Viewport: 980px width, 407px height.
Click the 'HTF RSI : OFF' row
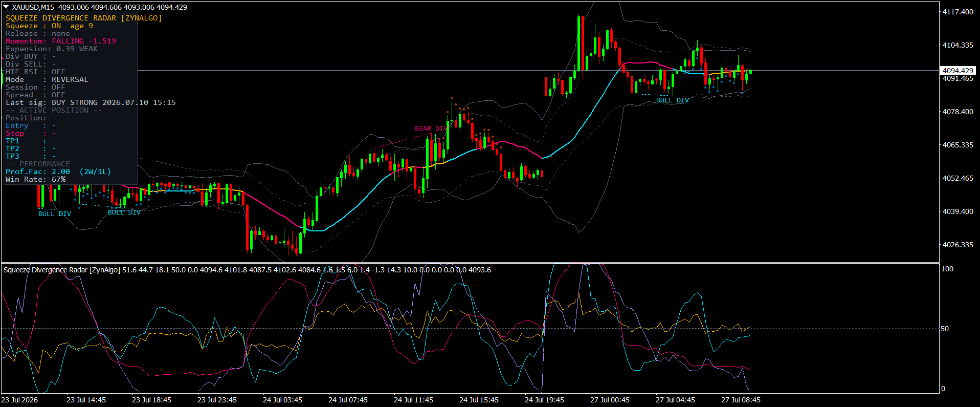pyautogui.click(x=35, y=72)
